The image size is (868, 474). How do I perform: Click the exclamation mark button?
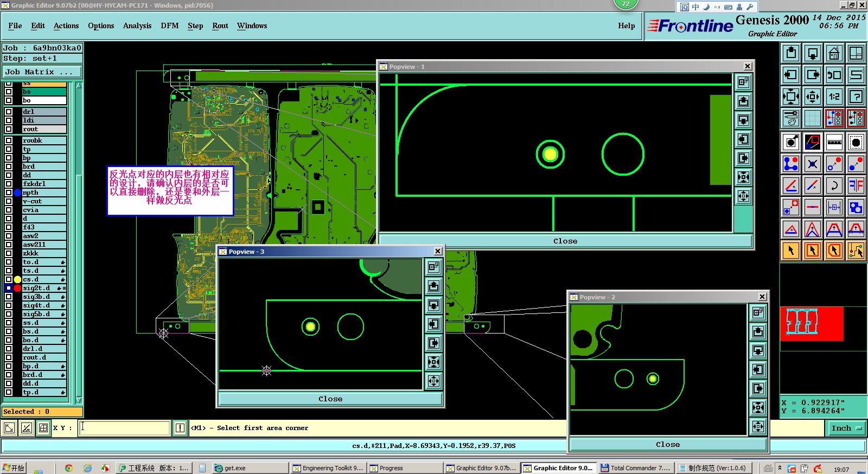[x=180, y=428]
